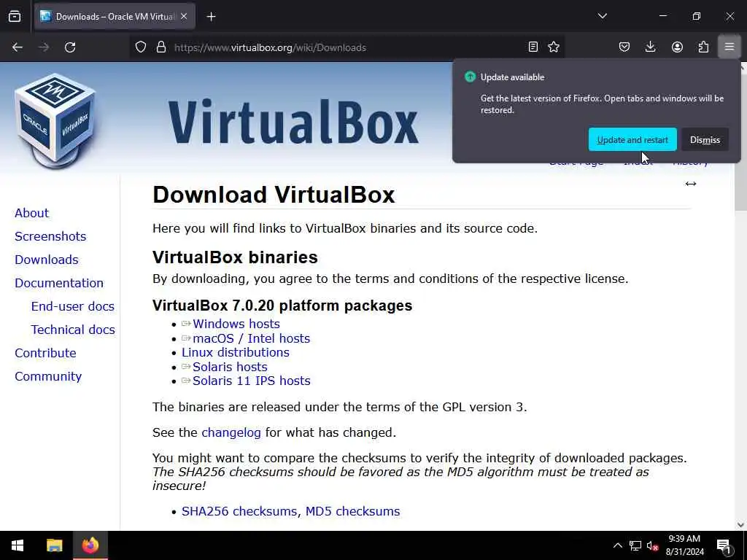Open Windows notification center icon

(x=724, y=546)
